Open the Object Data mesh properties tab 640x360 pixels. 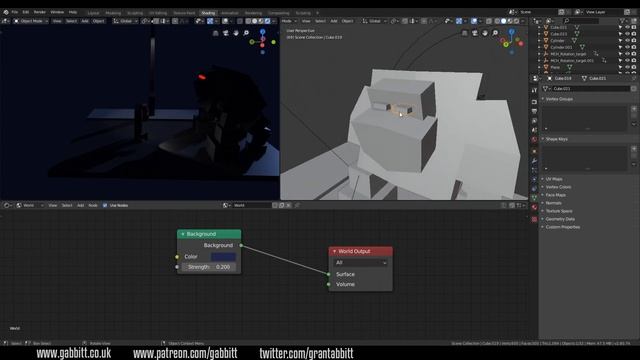click(x=534, y=198)
